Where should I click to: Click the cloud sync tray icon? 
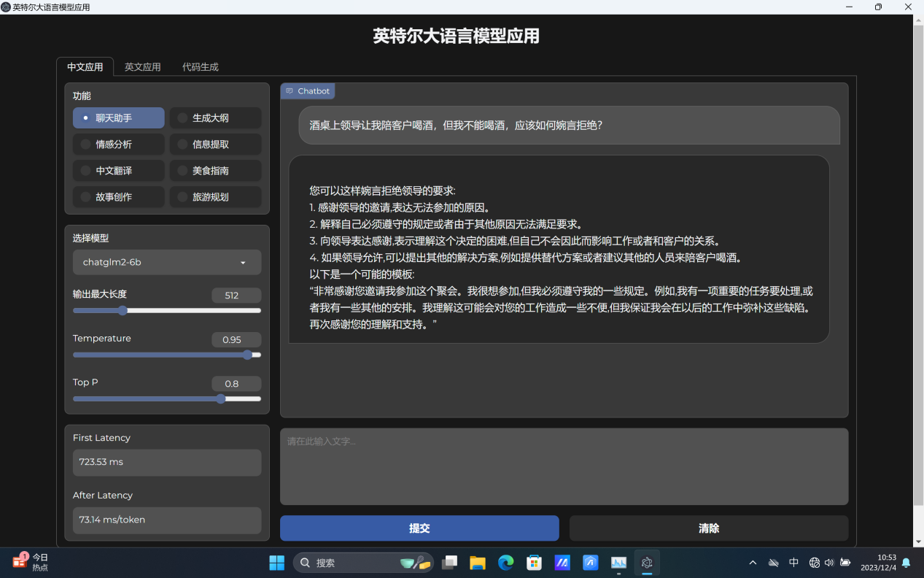coord(774,563)
